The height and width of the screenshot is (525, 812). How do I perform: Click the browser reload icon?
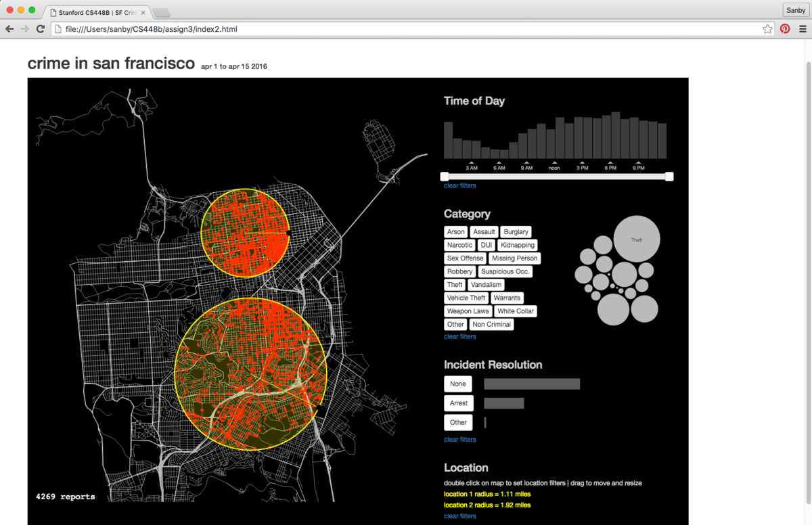coord(41,29)
